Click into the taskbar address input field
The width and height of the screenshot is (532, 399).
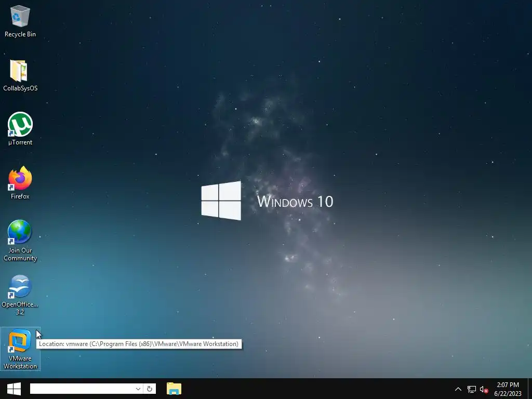(82, 389)
